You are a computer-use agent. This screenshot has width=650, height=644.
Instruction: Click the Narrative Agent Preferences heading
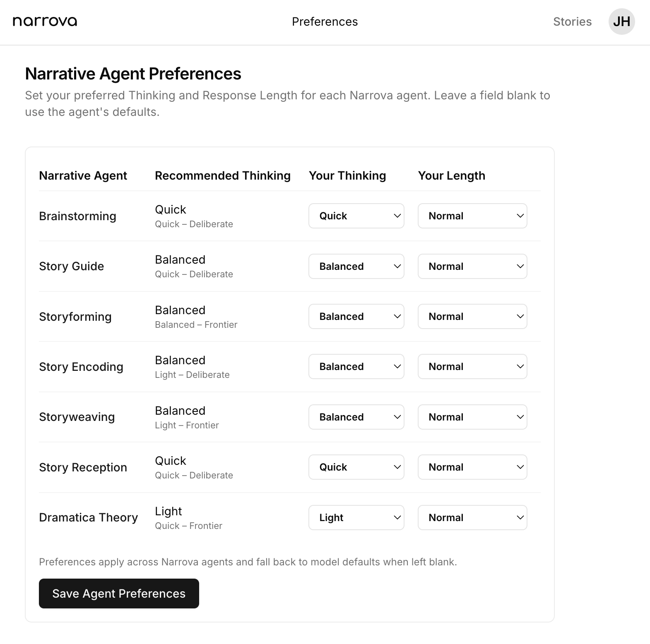[x=133, y=74]
